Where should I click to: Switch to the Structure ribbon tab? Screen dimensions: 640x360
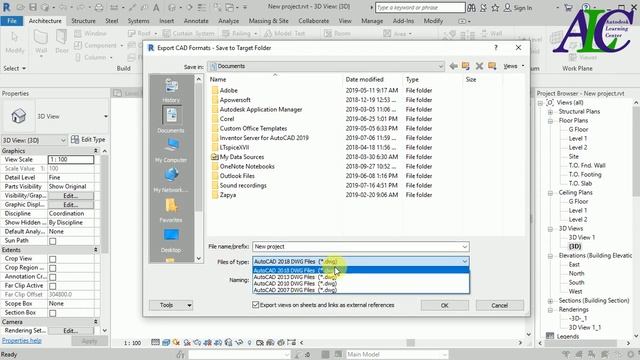click(83, 21)
